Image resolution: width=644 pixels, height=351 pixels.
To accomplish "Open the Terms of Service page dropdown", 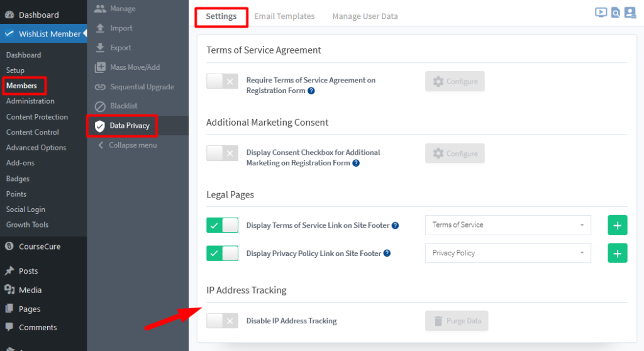I will pos(508,225).
